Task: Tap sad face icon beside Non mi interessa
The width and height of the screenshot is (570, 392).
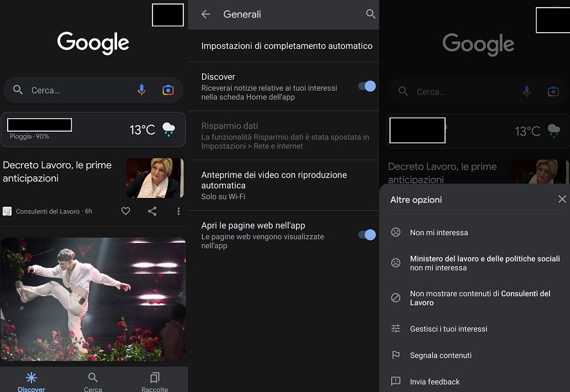Action: [x=396, y=232]
